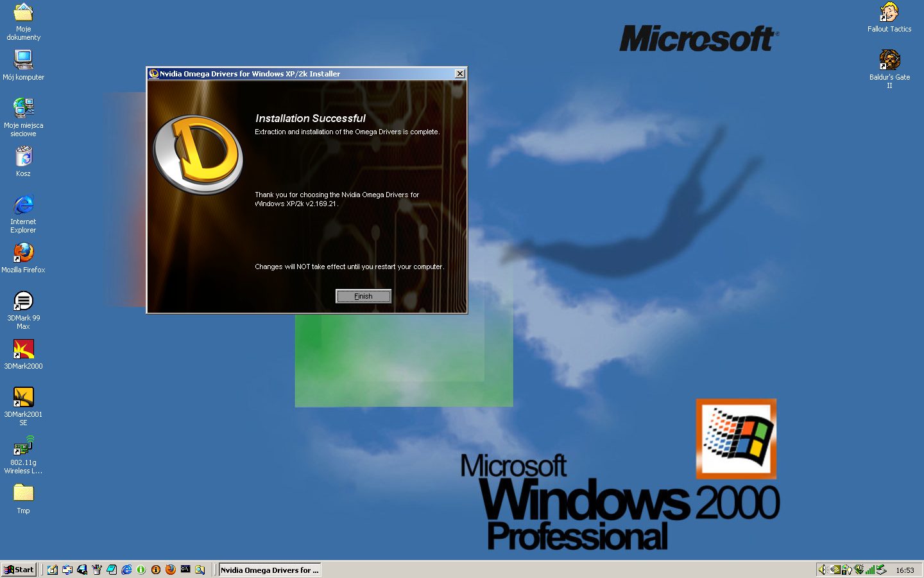This screenshot has width=924, height=578.
Task: Select the Mój komputer desktop icon
Action: click(24, 60)
